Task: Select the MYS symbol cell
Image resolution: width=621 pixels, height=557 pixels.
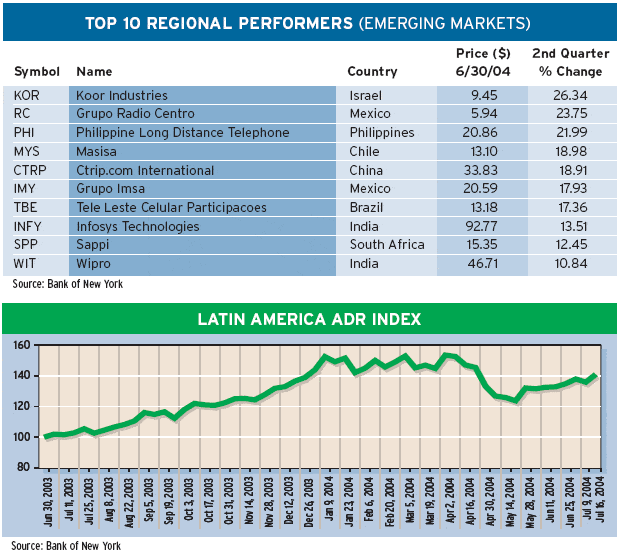Action: (27, 151)
